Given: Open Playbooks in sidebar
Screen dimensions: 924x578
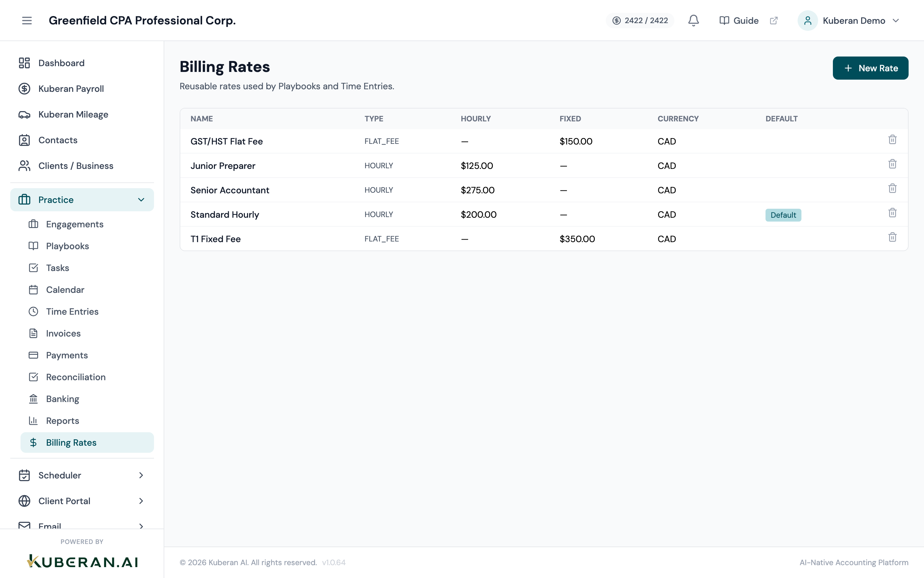Looking at the screenshot, I should click(x=87, y=246).
